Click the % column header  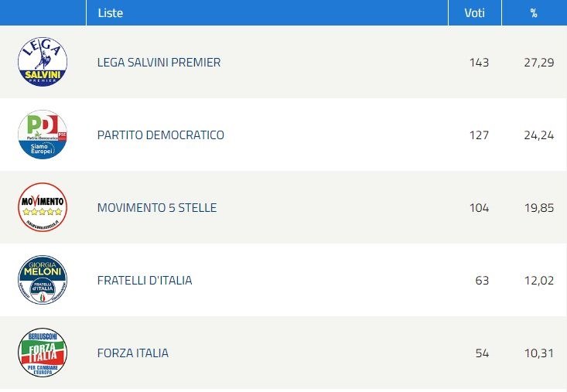pyautogui.click(x=535, y=12)
